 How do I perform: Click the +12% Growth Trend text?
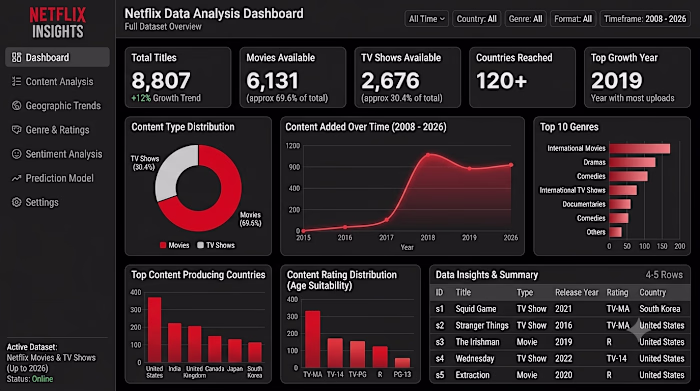[166, 98]
